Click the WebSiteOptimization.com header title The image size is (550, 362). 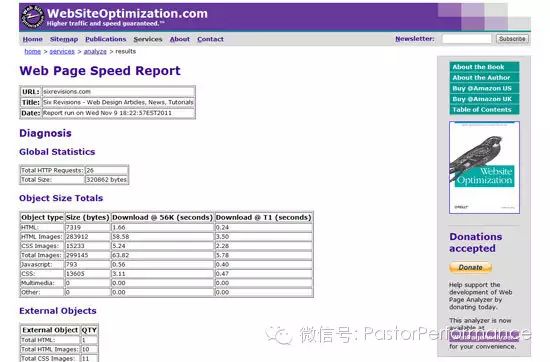coord(127,14)
